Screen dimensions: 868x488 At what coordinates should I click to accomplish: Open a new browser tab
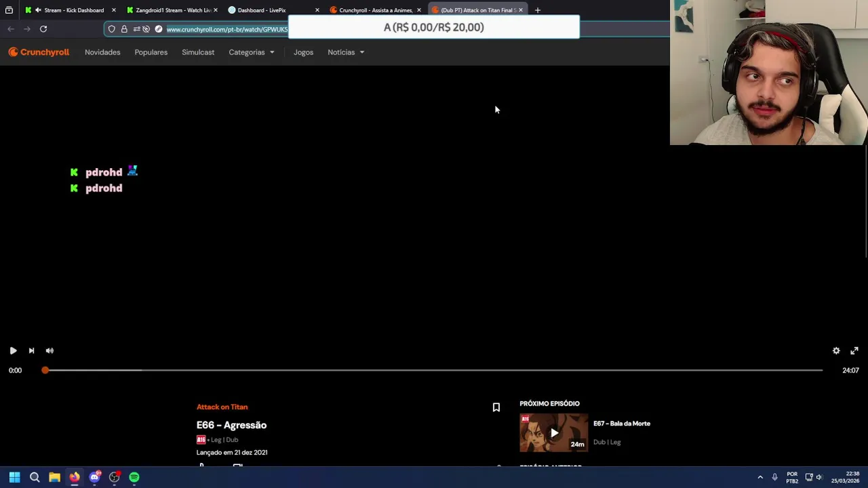pyautogui.click(x=537, y=10)
